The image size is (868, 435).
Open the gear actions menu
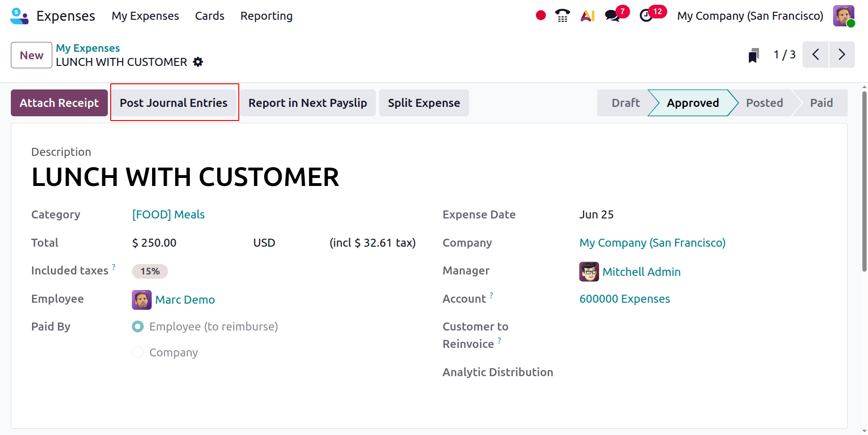point(198,62)
